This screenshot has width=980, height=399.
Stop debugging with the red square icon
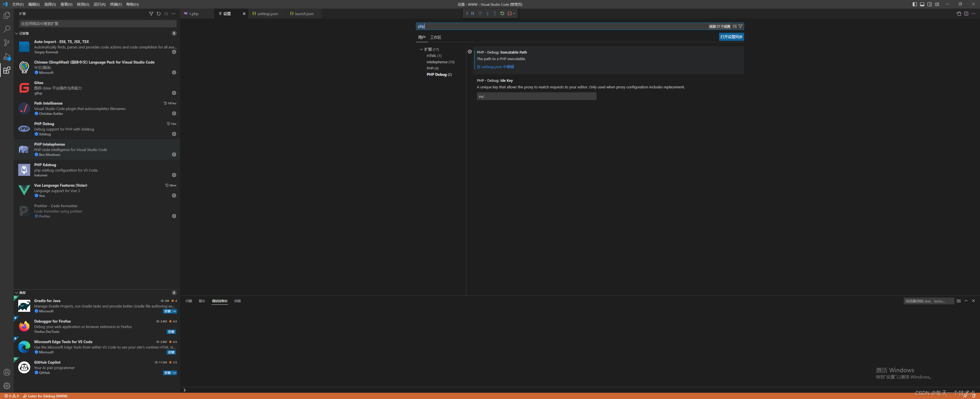[510, 13]
